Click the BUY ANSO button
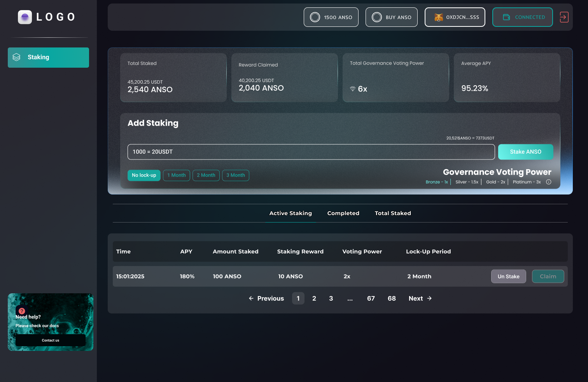 [391, 17]
